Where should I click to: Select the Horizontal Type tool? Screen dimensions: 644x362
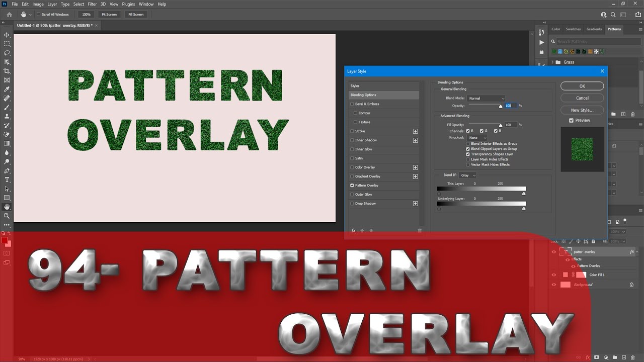tap(7, 179)
